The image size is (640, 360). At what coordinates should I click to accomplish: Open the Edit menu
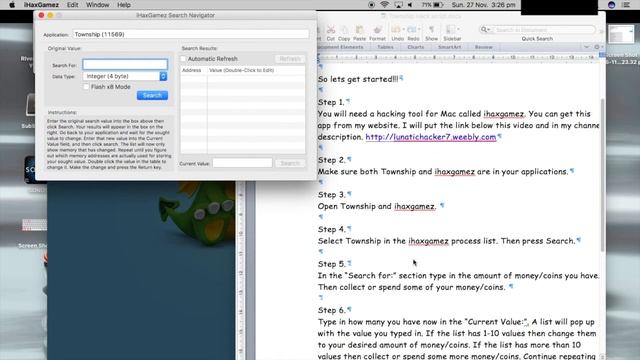(72, 5)
